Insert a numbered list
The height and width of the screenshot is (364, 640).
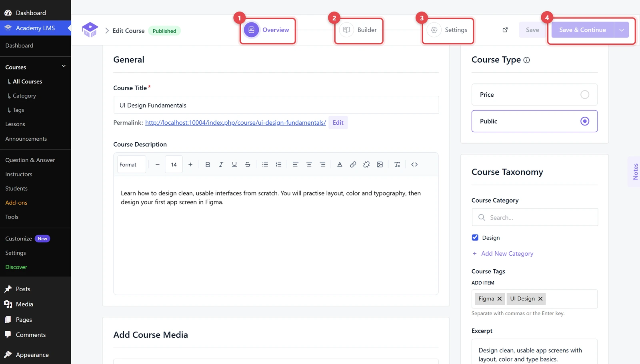pyautogui.click(x=278, y=165)
